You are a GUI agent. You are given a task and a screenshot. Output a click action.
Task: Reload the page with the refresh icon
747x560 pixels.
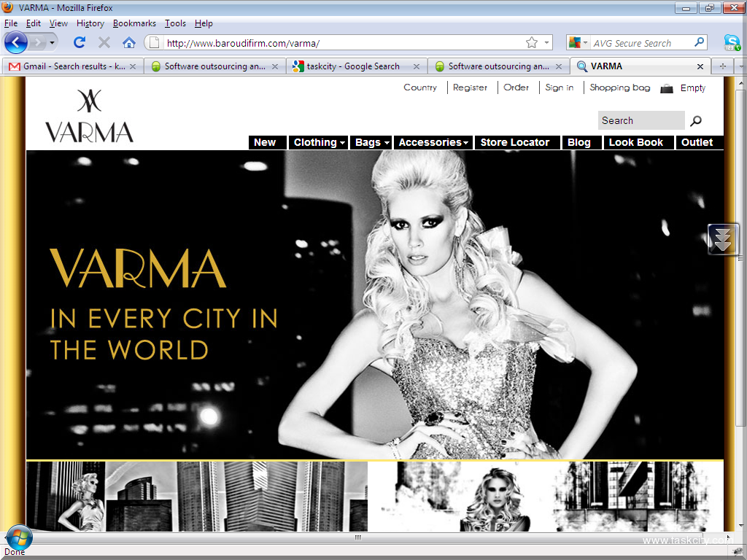pyautogui.click(x=80, y=42)
